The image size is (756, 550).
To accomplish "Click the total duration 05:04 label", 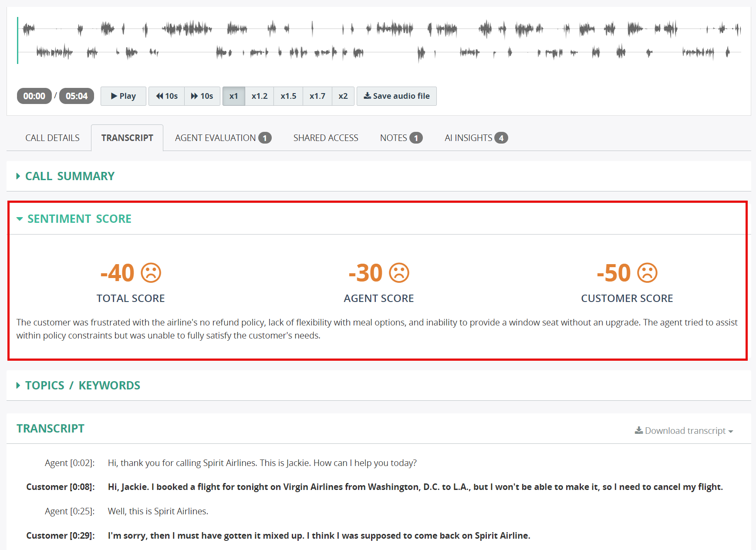I will pos(77,96).
